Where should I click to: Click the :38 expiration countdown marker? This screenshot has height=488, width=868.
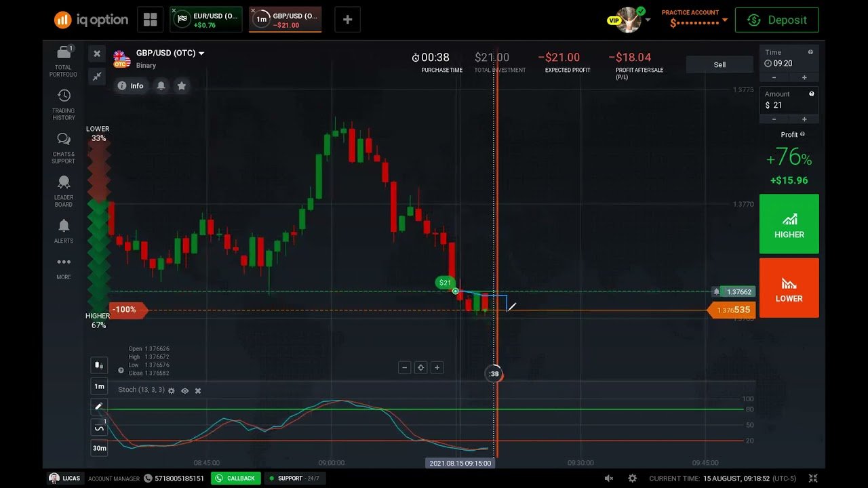pos(494,374)
